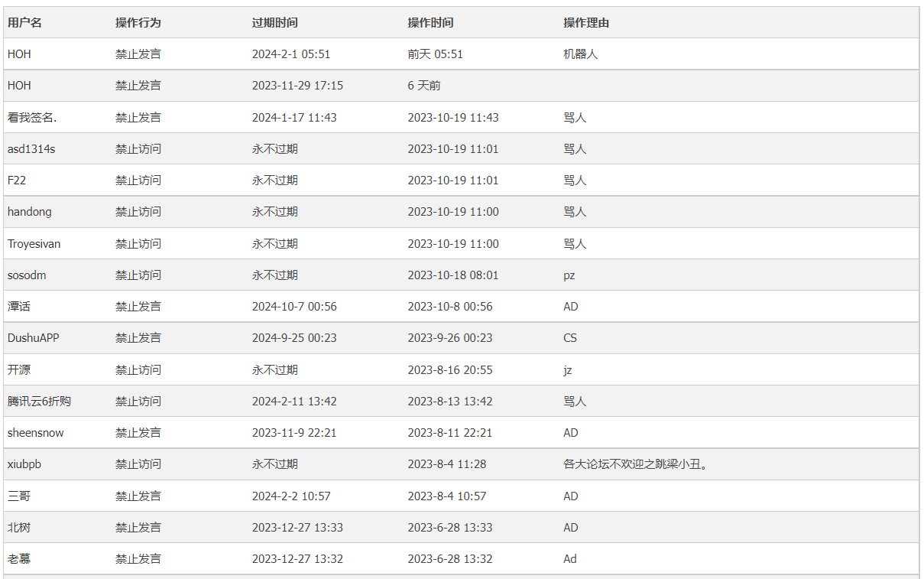Open user profile for asd1314s
924x579 pixels.
[x=31, y=149]
